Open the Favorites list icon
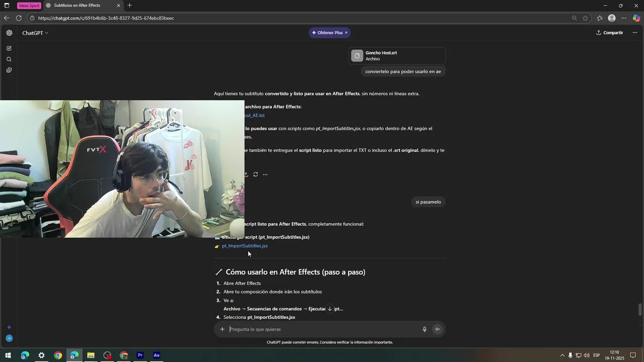Screen dimensions: 644x362 [x=600, y=18]
